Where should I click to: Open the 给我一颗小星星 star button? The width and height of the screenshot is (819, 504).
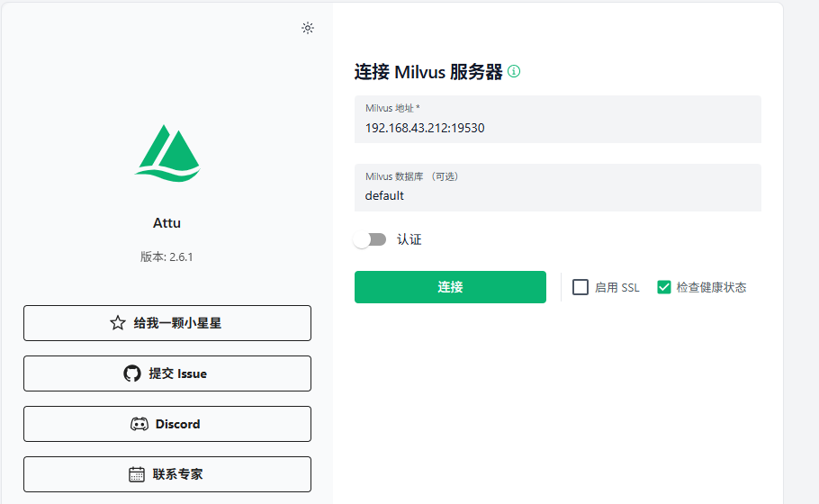coord(167,323)
